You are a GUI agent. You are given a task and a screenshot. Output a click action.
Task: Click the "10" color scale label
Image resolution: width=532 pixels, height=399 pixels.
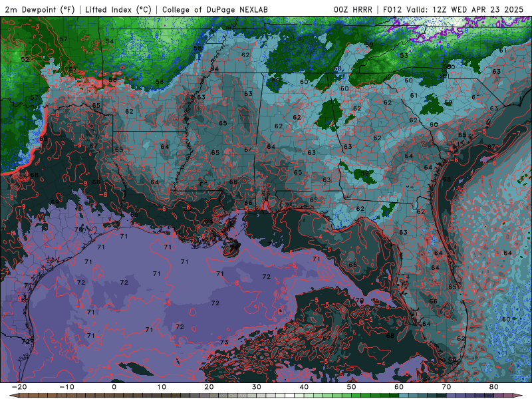162,387
